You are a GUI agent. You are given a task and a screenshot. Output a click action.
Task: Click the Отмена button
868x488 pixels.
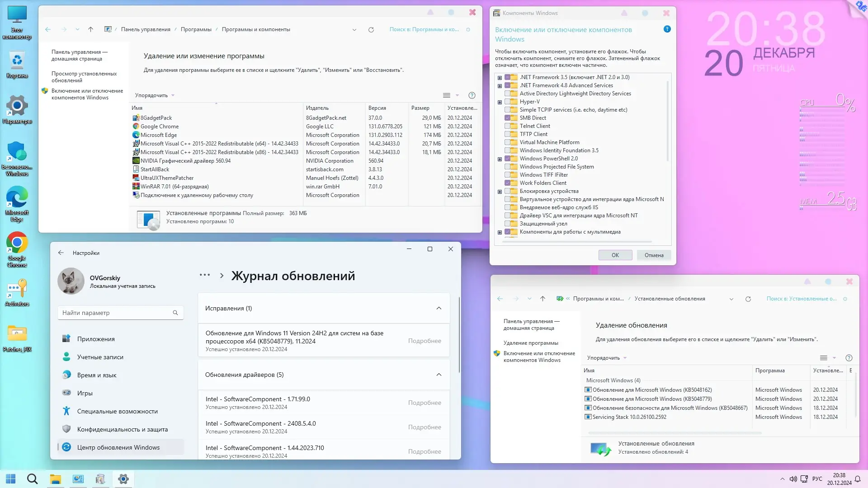click(x=654, y=255)
